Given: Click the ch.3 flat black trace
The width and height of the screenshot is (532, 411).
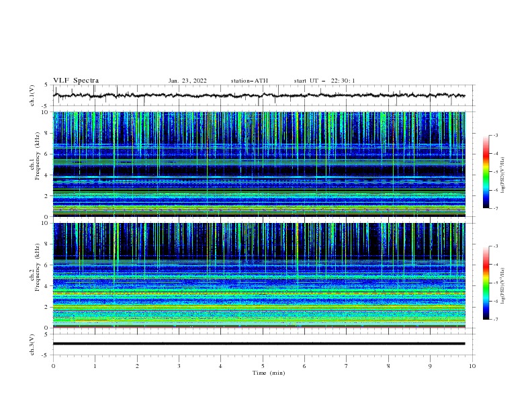Looking at the screenshot, I should (259, 344).
